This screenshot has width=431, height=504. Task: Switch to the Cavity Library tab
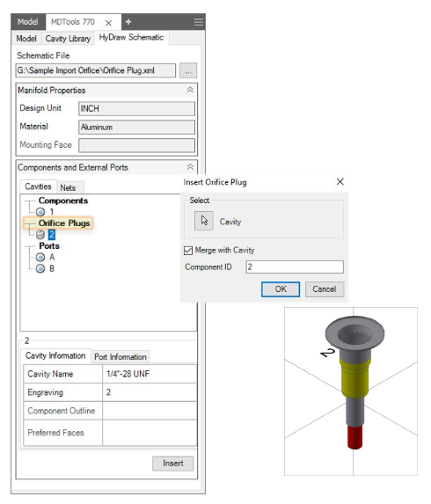68,39
